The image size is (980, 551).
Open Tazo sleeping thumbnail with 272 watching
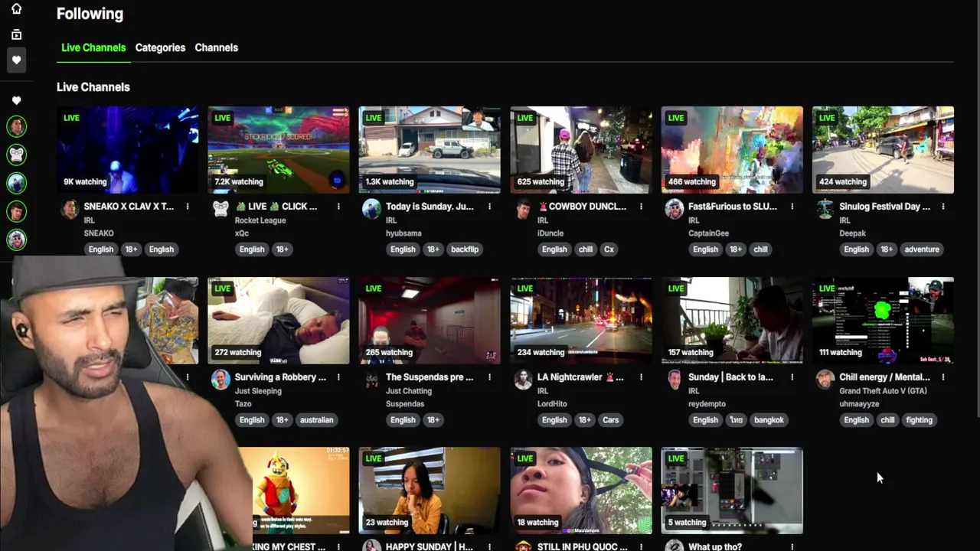coord(279,321)
